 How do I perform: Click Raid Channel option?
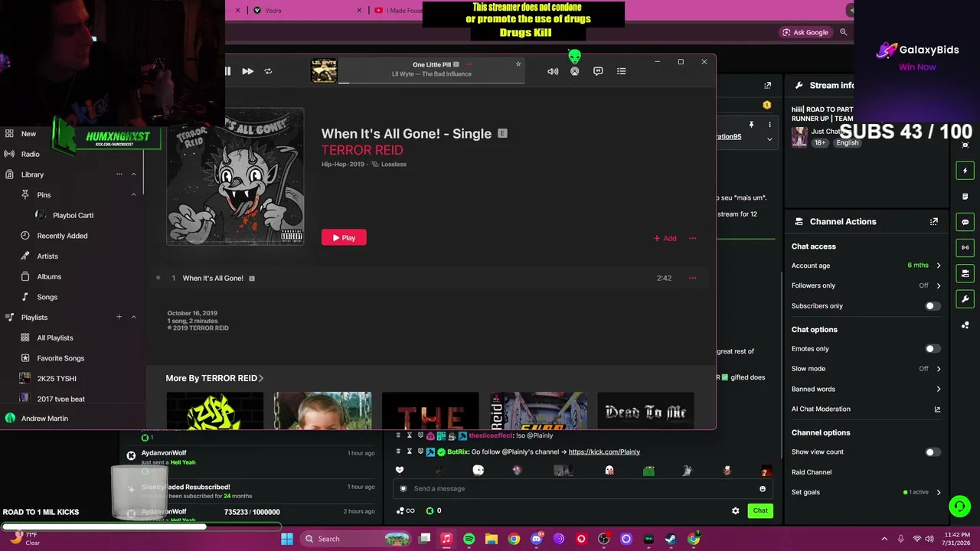tap(812, 472)
